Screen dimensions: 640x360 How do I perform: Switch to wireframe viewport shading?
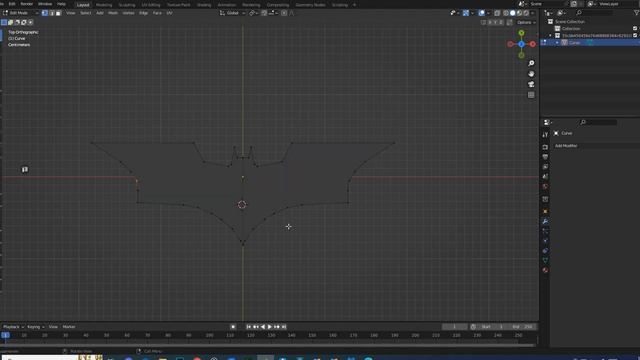click(506, 13)
